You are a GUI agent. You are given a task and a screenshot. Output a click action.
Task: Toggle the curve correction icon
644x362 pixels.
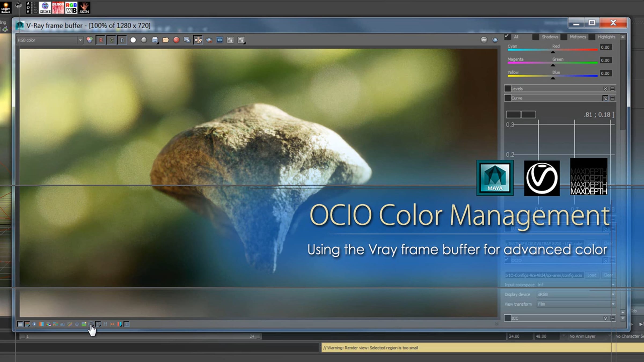click(70, 324)
